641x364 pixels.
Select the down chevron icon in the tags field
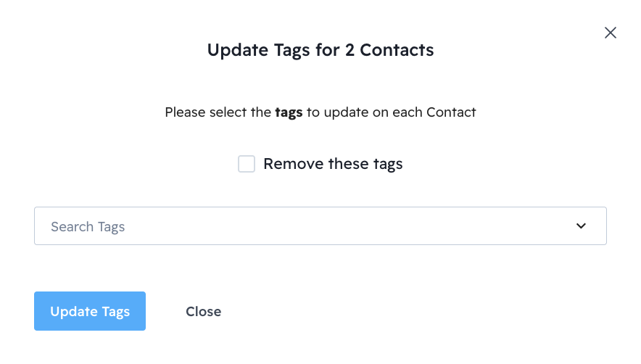coord(581,226)
